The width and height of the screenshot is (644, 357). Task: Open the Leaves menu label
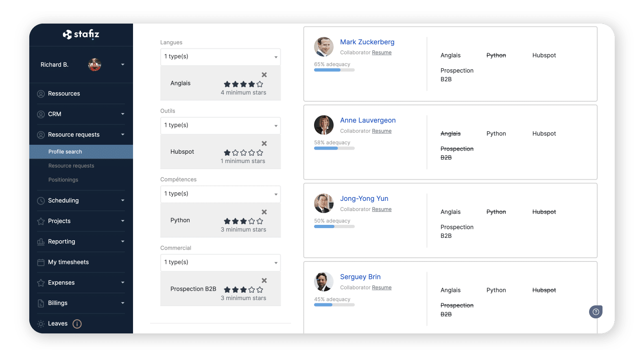tap(58, 324)
